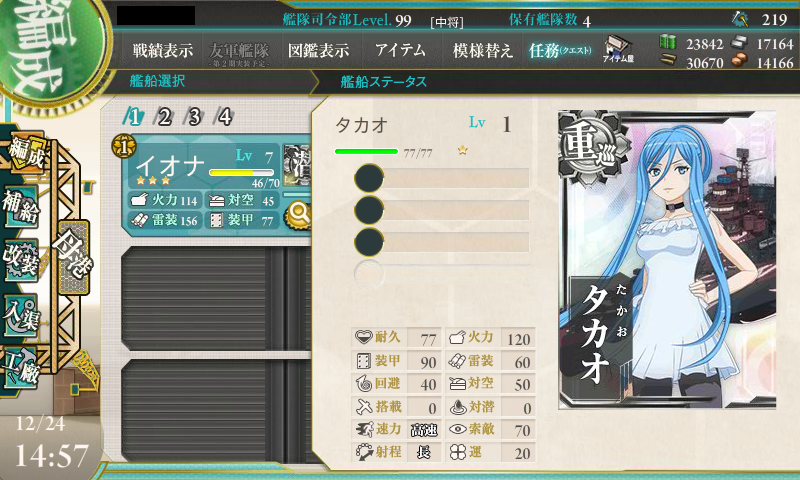The width and height of the screenshot is (800, 480).
Task: Open the 改装 remodel menu icon
Action: 20,261
